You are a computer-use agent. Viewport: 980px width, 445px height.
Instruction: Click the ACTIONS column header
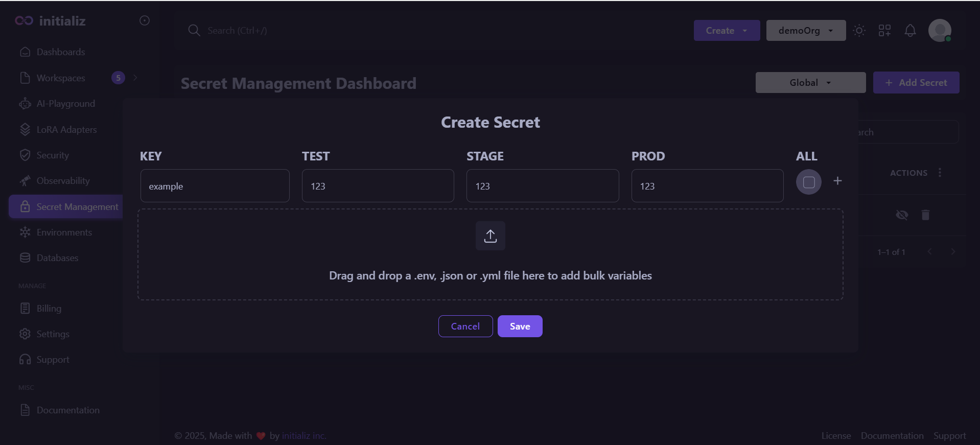tap(908, 173)
